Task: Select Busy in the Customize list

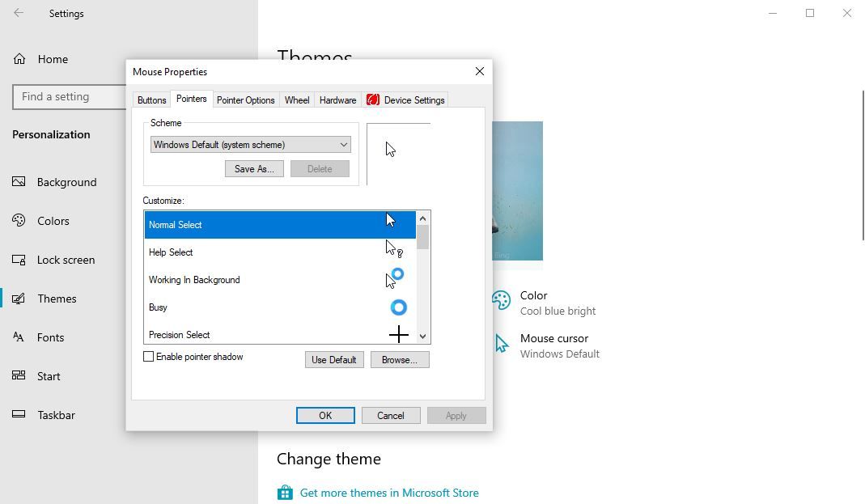Action: tap(243, 307)
